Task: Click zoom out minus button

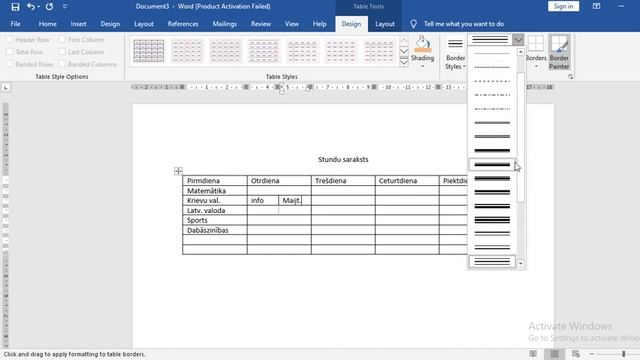Action: pyautogui.click(x=592, y=354)
